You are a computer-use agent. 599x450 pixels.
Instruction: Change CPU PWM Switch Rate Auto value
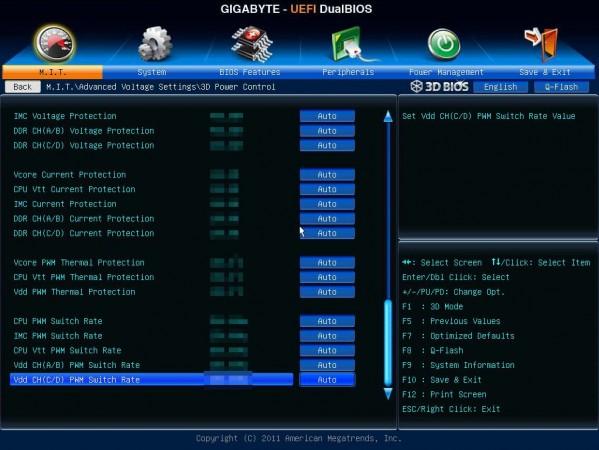[x=327, y=321]
